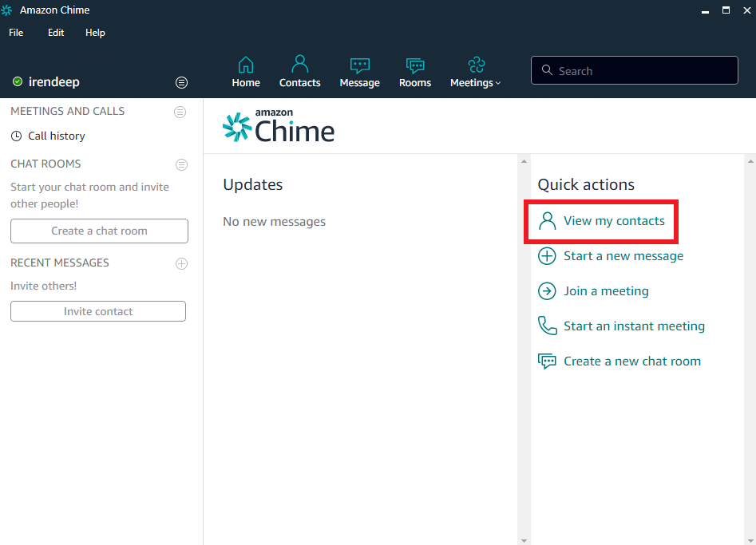This screenshot has width=756, height=545.
Task: Select Join a meeting quick action
Action: click(x=593, y=291)
